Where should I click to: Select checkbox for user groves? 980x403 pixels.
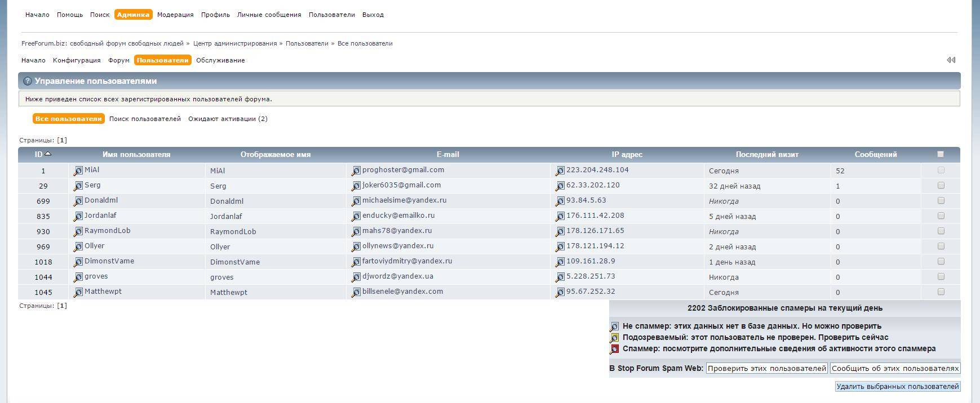pyautogui.click(x=941, y=276)
